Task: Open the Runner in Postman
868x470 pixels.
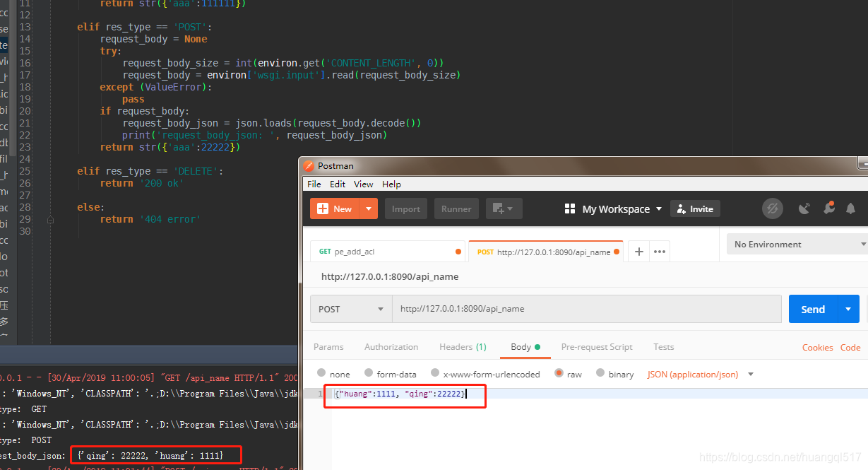Action: pos(456,208)
